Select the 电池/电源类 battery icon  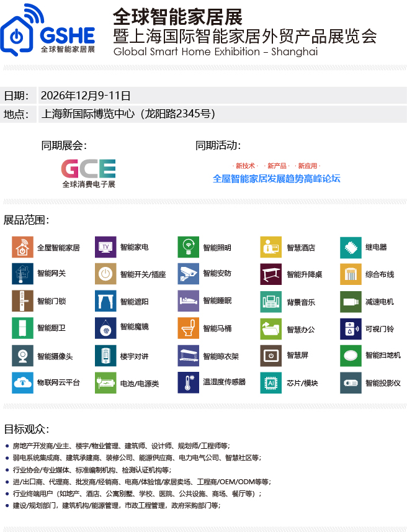click(x=105, y=383)
